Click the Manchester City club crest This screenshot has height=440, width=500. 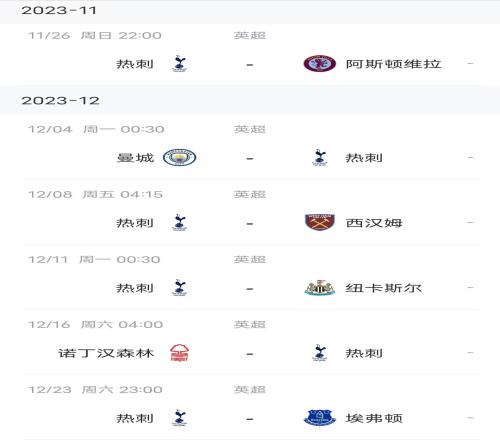[x=179, y=158]
